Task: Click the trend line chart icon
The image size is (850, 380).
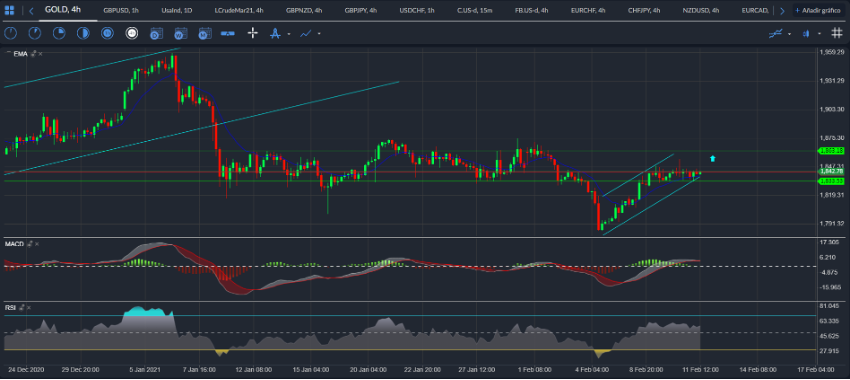Action: (x=306, y=34)
